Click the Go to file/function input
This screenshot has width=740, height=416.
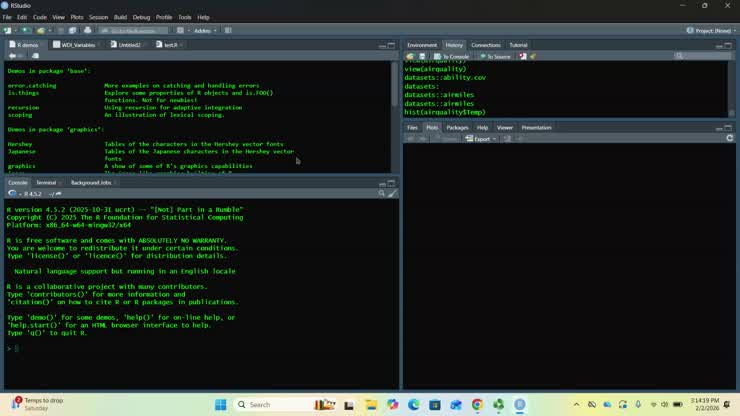click(134, 31)
